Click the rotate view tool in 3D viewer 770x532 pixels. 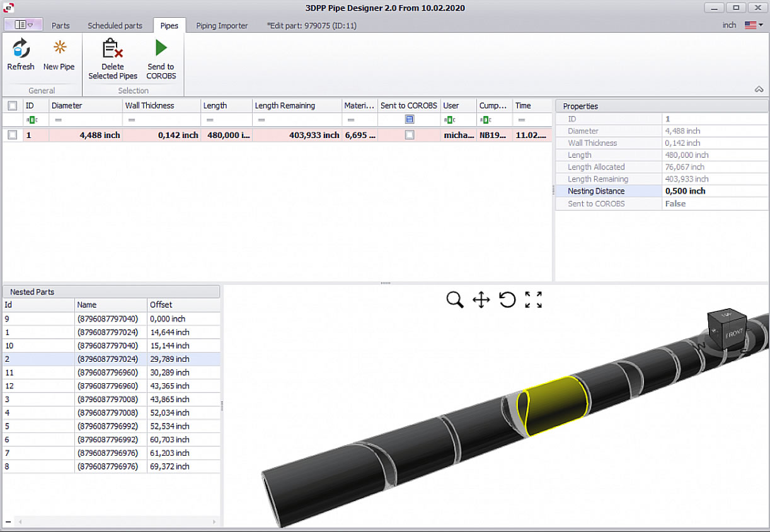507,300
